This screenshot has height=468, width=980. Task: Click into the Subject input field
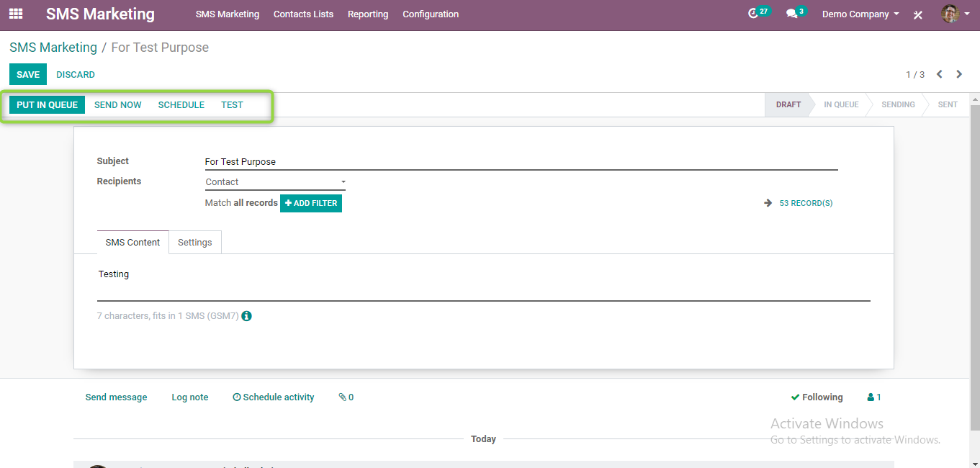(521, 162)
